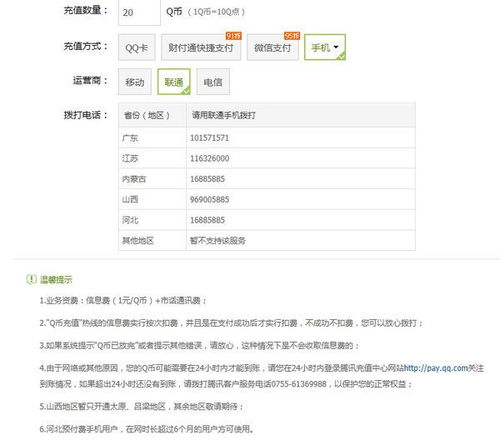The width and height of the screenshot is (500, 440).
Task: Click the 温馨提示 heading text
Action: (x=56, y=280)
